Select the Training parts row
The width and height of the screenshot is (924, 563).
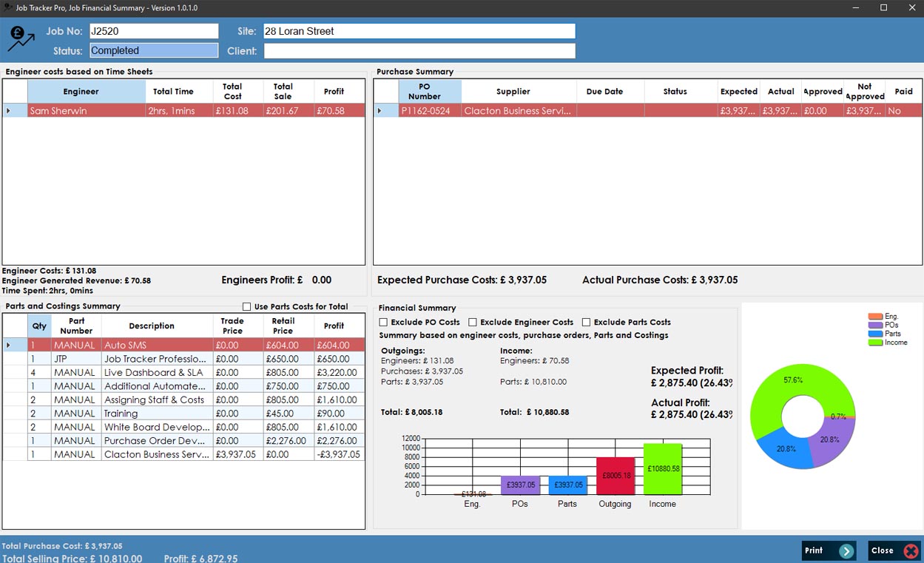point(183,414)
